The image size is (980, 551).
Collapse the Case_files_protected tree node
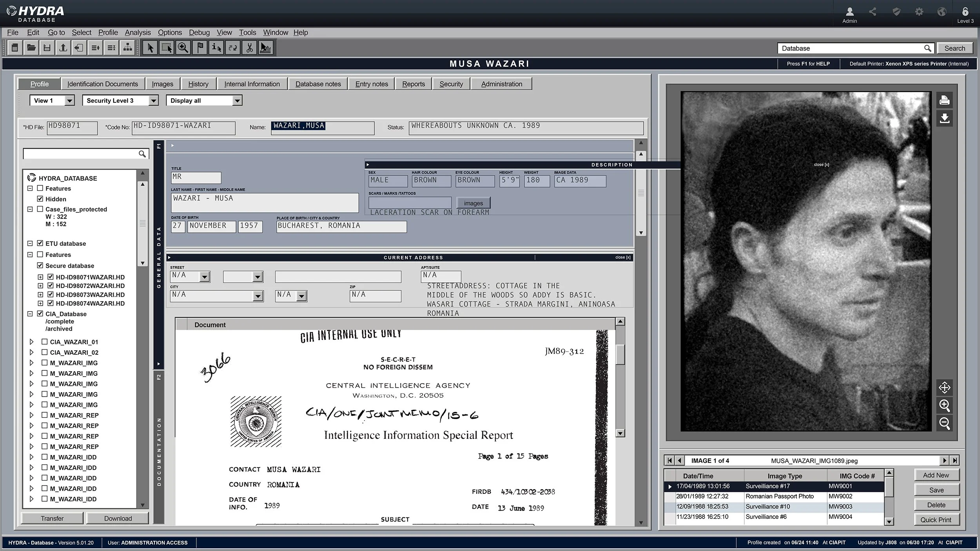tap(30, 209)
